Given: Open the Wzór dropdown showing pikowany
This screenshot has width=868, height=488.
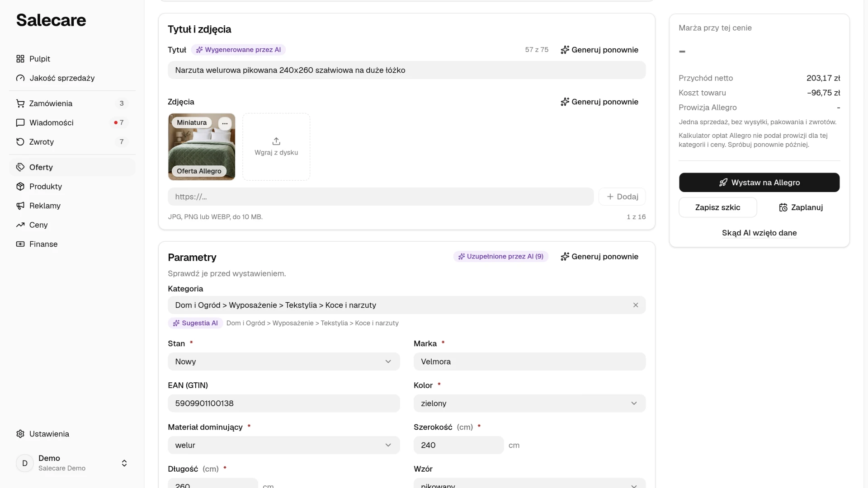Looking at the screenshot, I should tap(529, 483).
